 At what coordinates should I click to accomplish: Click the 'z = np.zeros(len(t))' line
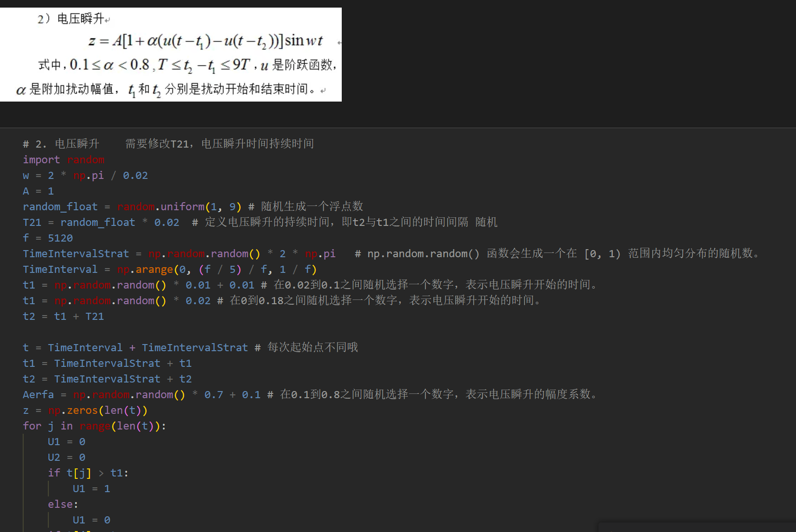tap(85, 411)
